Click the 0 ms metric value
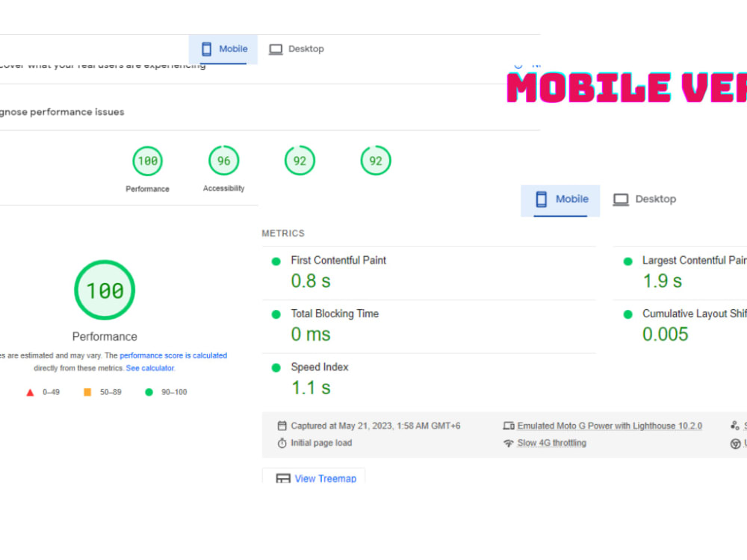 (x=311, y=335)
